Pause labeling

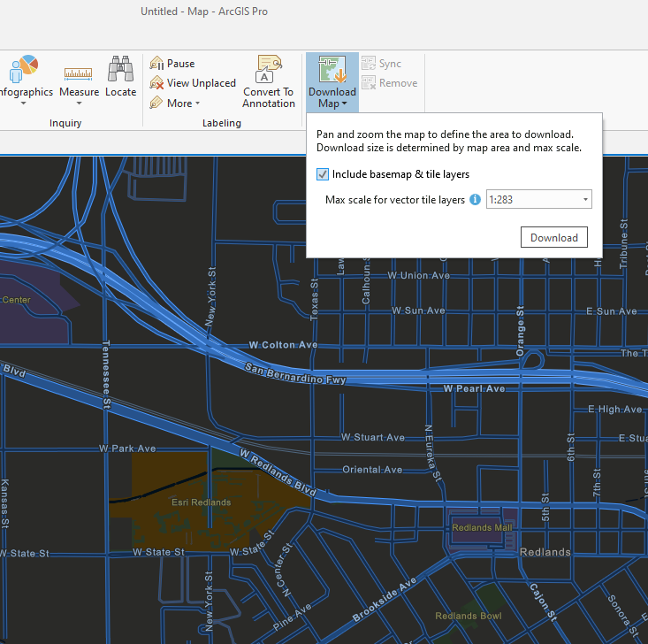point(172,64)
